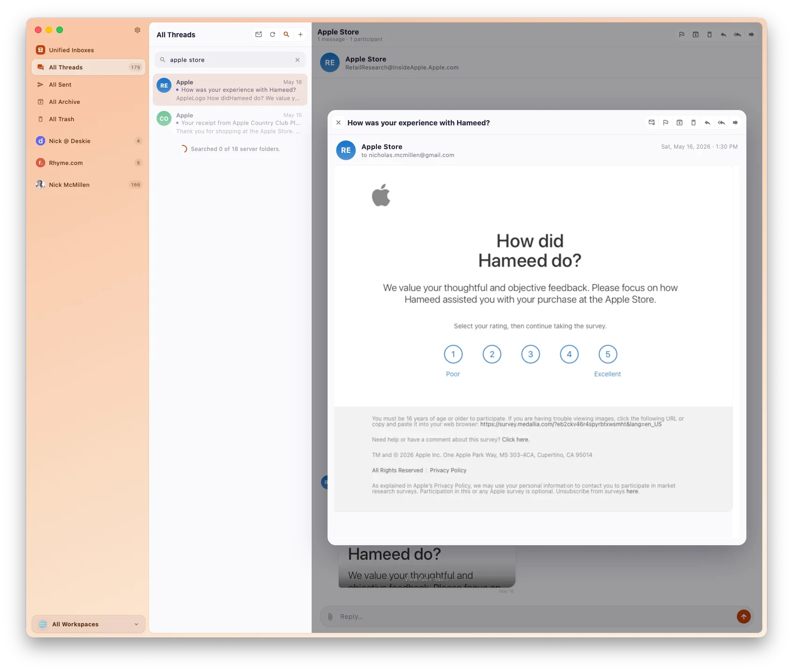Click the 'Sat, May 16, 2026 · 1:30 PM' timestamp
This screenshot has width=793, height=672.
coord(699,146)
